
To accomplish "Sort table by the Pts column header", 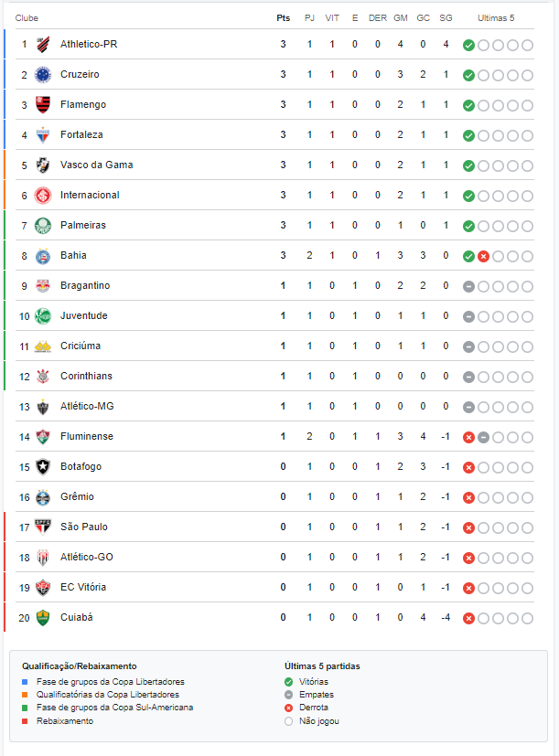I will point(284,18).
